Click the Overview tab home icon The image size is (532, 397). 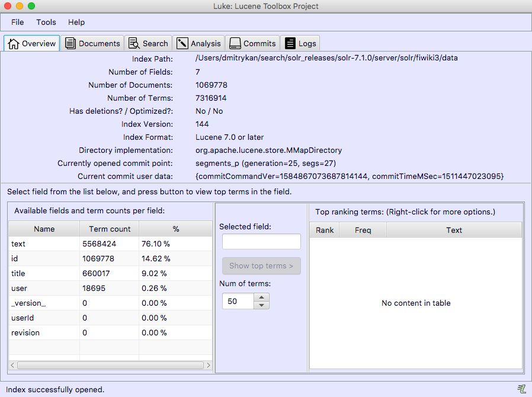14,44
